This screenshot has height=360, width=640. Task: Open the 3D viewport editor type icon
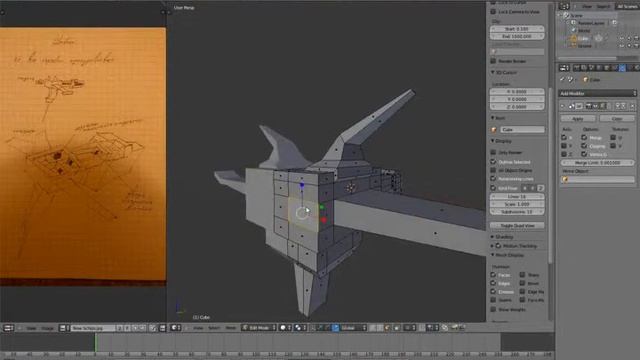point(176,328)
